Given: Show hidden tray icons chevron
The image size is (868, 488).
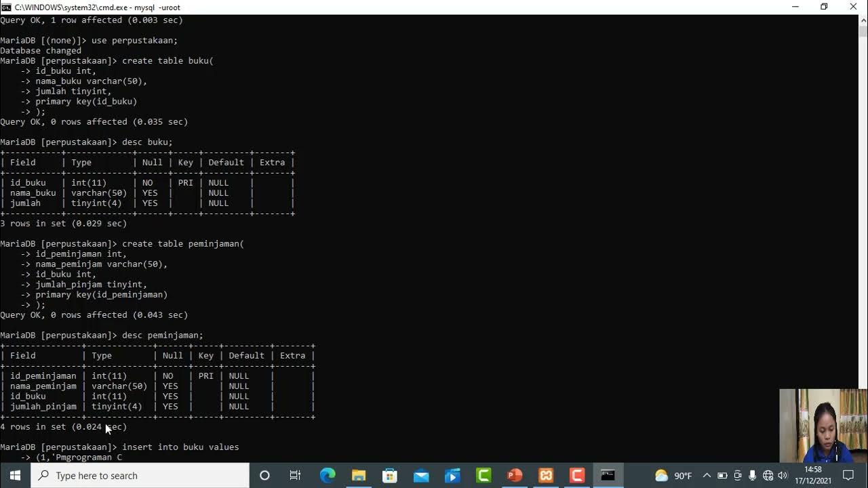Looking at the screenshot, I should click(x=707, y=476).
